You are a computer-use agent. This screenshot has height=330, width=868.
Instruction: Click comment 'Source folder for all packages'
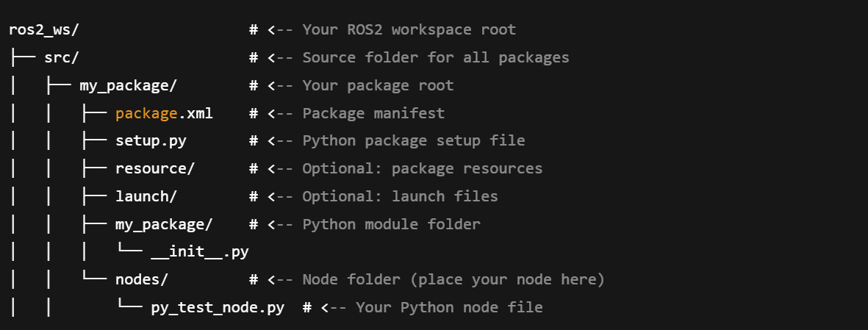pos(436,57)
